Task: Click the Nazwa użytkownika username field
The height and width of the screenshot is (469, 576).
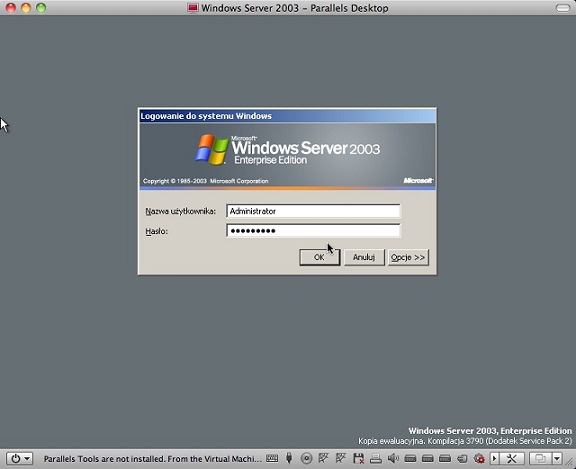Action: click(x=313, y=211)
